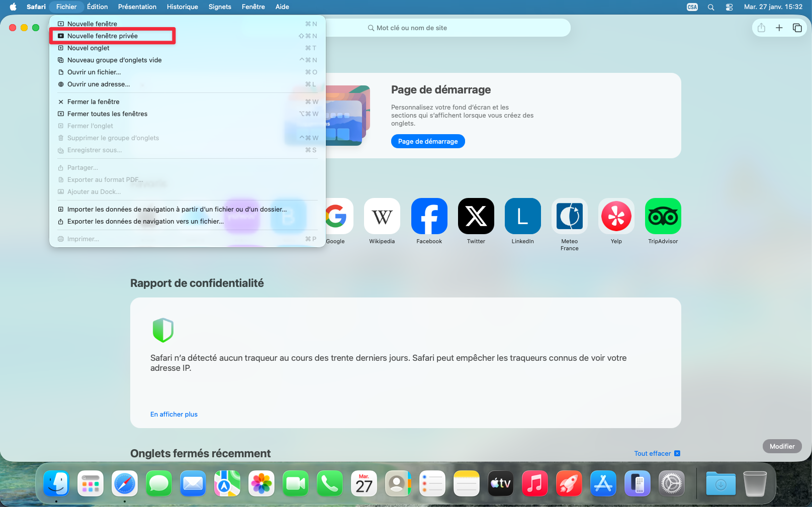Select Nouvel onglet menu item
This screenshot has height=507, width=812.
188,48
